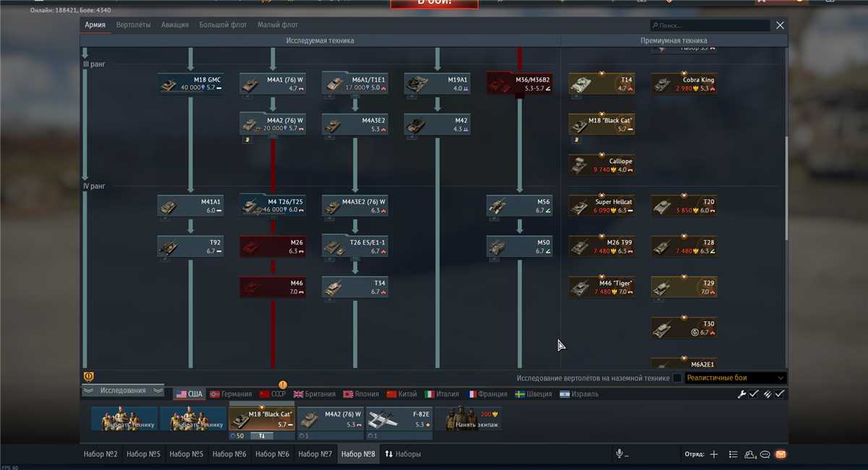Select the Набор №7 preset tab

tap(315, 454)
